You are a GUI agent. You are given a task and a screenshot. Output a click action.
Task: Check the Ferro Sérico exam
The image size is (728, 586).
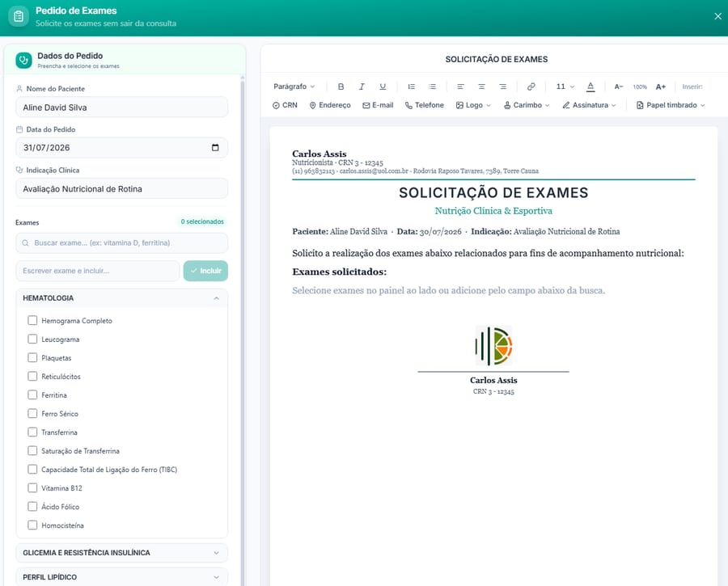pos(32,413)
